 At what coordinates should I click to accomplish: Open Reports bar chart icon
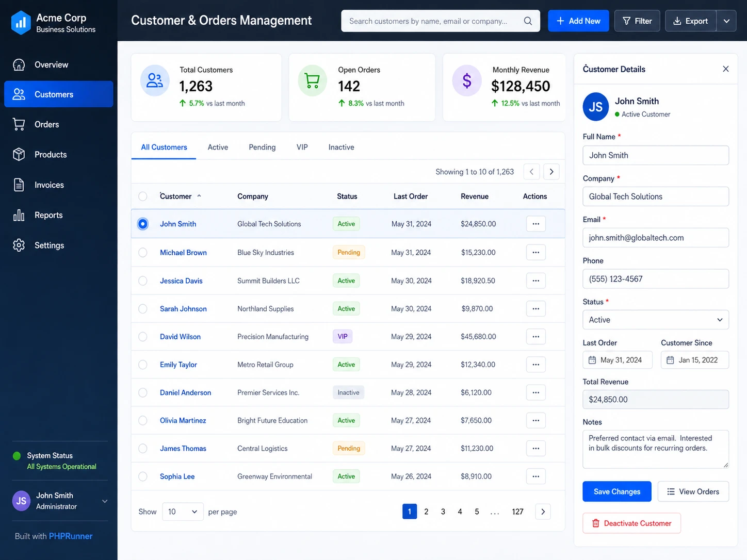[19, 215]
